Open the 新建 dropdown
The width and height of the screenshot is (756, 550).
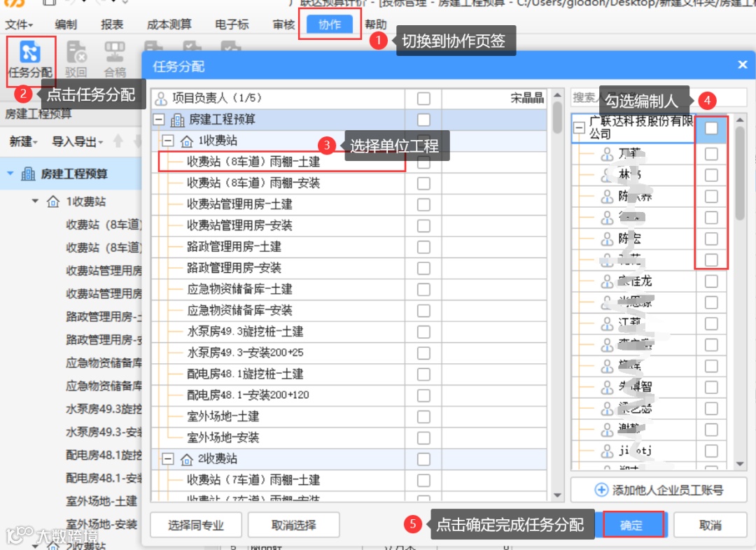(24, 142)
